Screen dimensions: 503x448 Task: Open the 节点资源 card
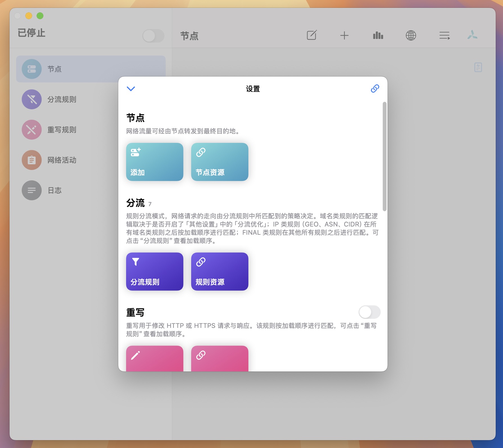pyautogui.click(x=219, y=162)
